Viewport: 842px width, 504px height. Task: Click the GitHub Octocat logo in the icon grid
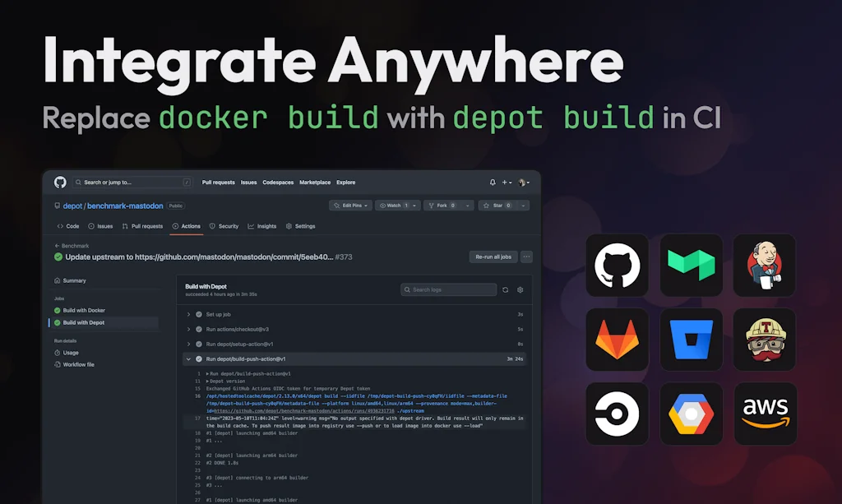[618, 265]
